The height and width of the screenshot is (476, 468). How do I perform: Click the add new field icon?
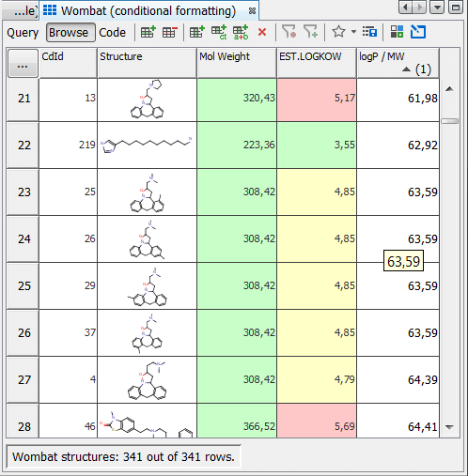click(197, 32)
